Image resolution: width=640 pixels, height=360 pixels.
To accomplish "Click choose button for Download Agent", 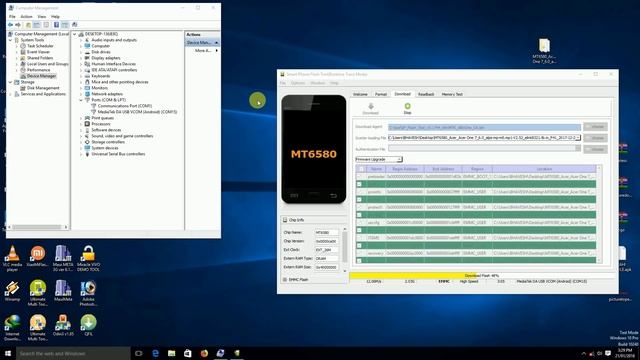I will [596, 127].
